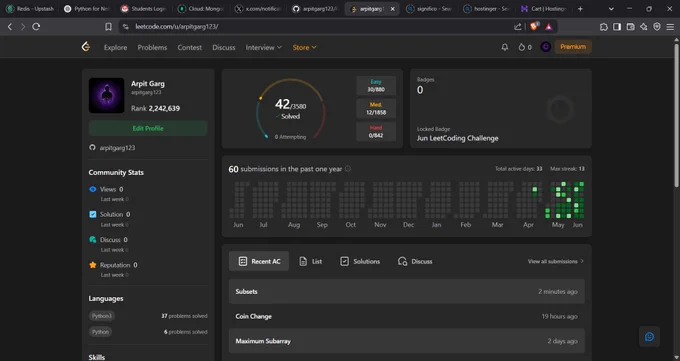Screen dimensions: 680x361
Task: Open the VPN shield icon
Action: click(x=657, y=26)
